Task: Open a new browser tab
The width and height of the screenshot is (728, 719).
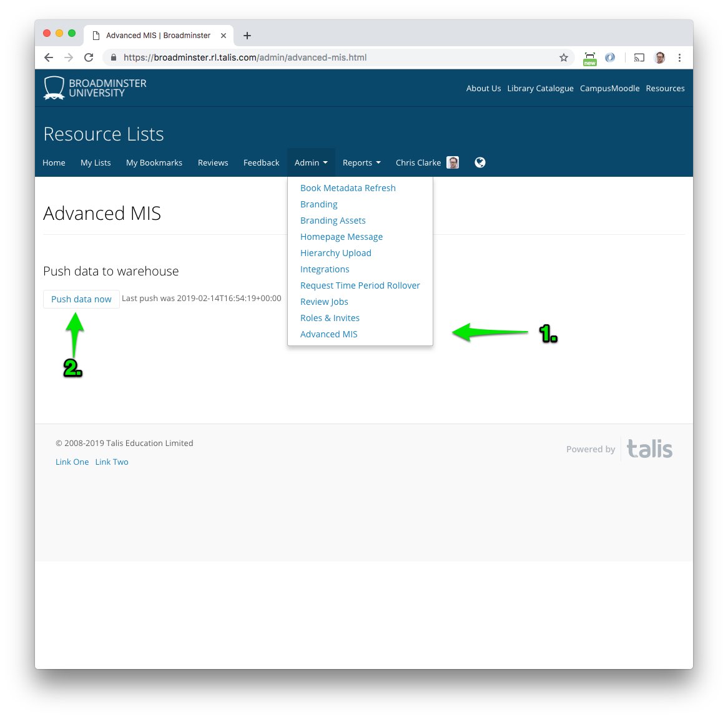Action: pos(247,36)
